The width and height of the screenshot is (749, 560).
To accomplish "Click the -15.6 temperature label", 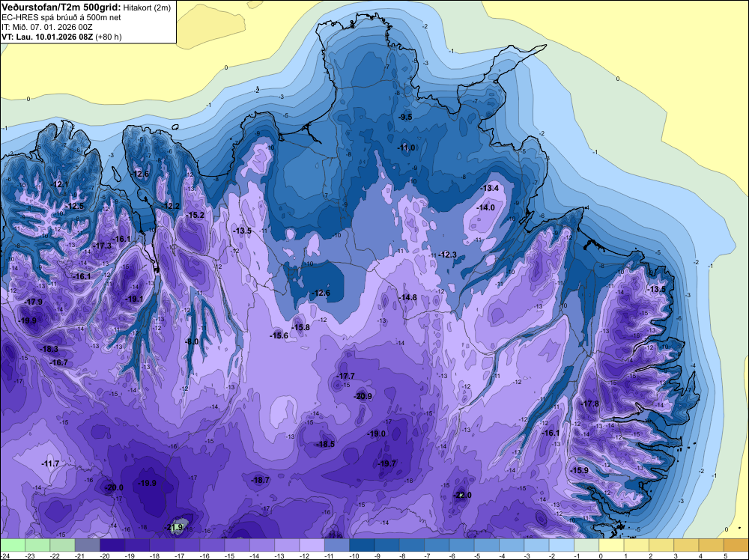I will [279, 335].
